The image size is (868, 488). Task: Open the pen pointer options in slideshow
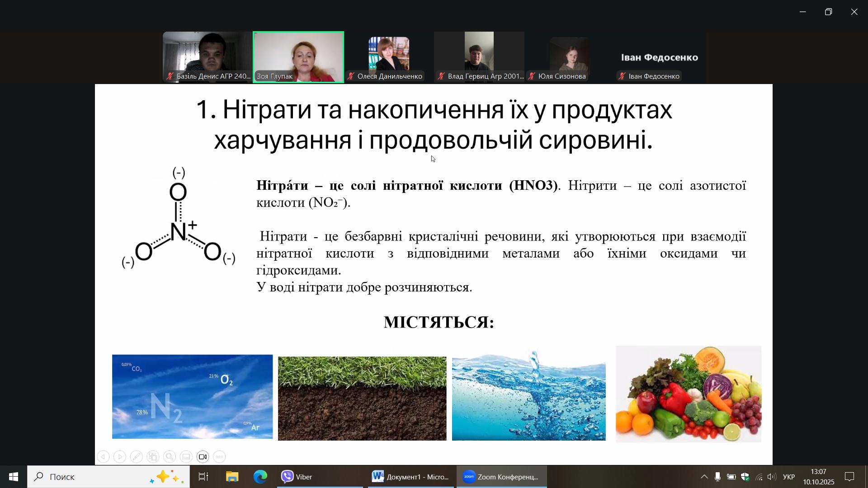pyautogui.click(x=136, y=457)
